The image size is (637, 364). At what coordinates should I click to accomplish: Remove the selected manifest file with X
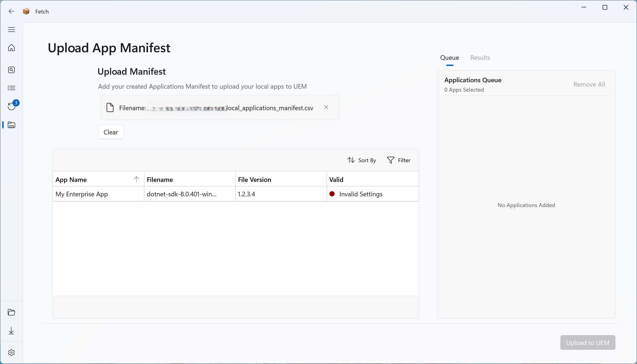(x=326, y=107)
